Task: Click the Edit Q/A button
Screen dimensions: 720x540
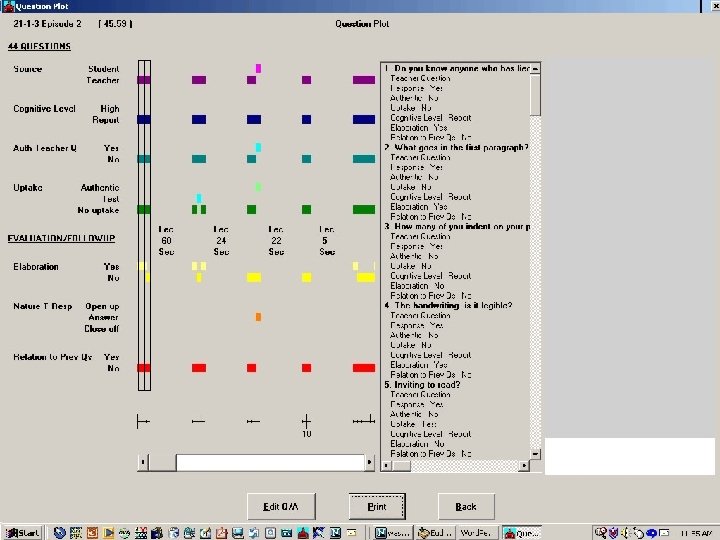Action: coord(281,506)
